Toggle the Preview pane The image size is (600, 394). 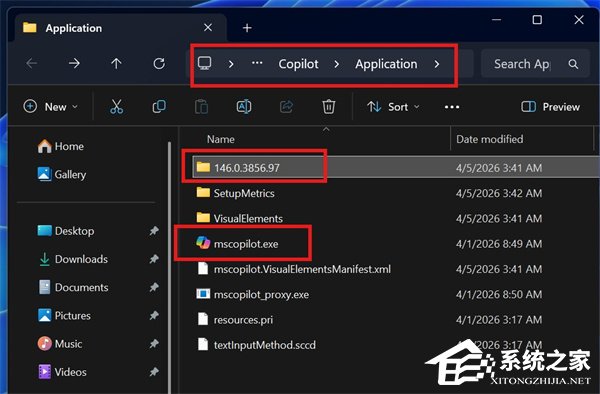click(x=550, y=107)
